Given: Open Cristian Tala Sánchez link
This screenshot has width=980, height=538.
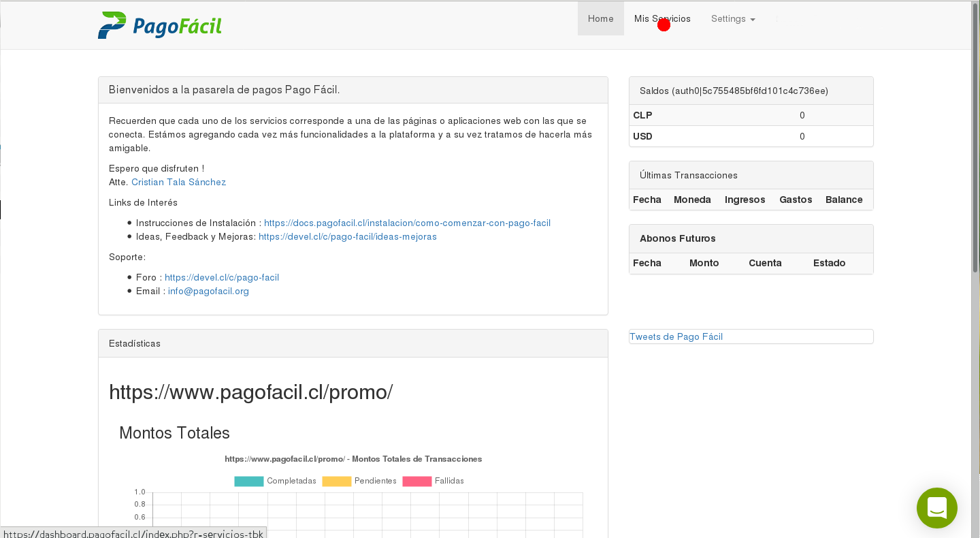Looking at the screenshot, I should tap(178, 182).
